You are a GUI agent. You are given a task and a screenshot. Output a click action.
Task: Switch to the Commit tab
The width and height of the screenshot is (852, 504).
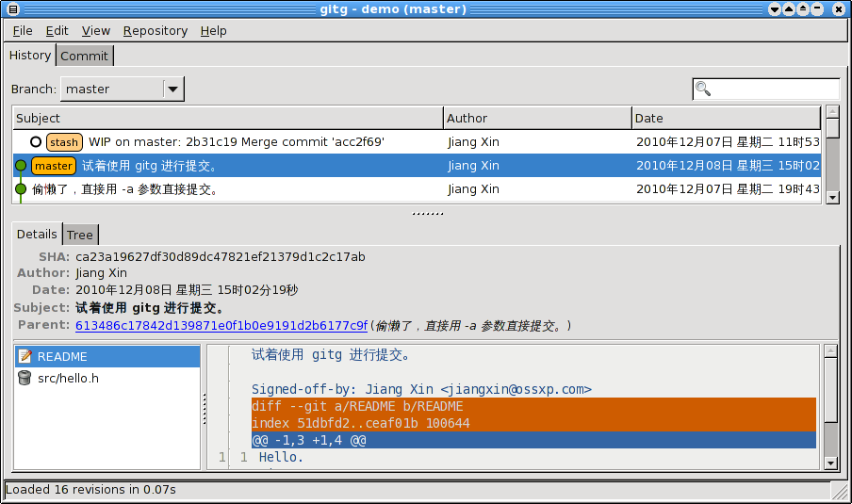point(84,56)
